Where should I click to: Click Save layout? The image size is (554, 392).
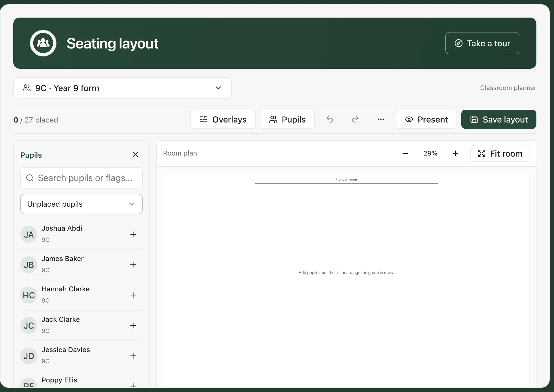tap(499, 119)
